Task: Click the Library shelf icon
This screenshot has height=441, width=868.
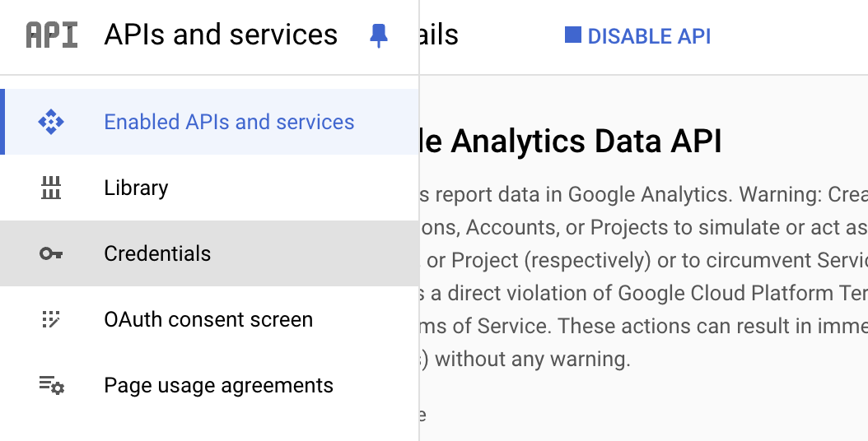Action: coord(51,188)
